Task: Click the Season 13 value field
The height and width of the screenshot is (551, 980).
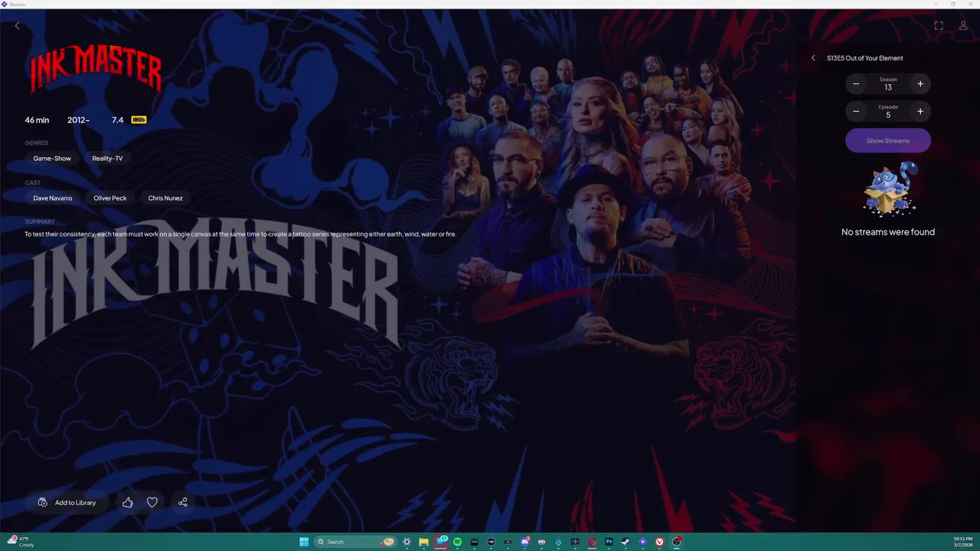Action: [888, 84]
